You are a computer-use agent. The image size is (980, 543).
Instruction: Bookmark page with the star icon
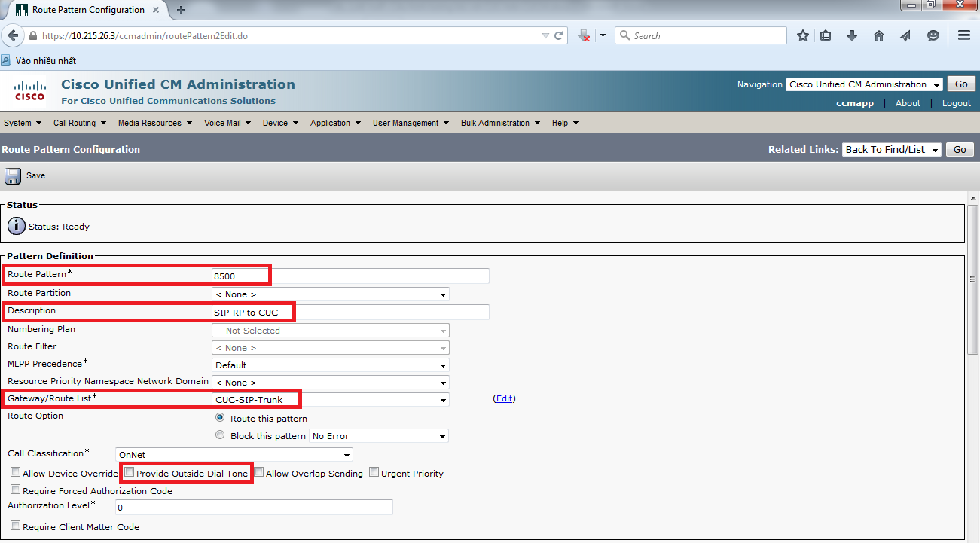tap(803, 35)
